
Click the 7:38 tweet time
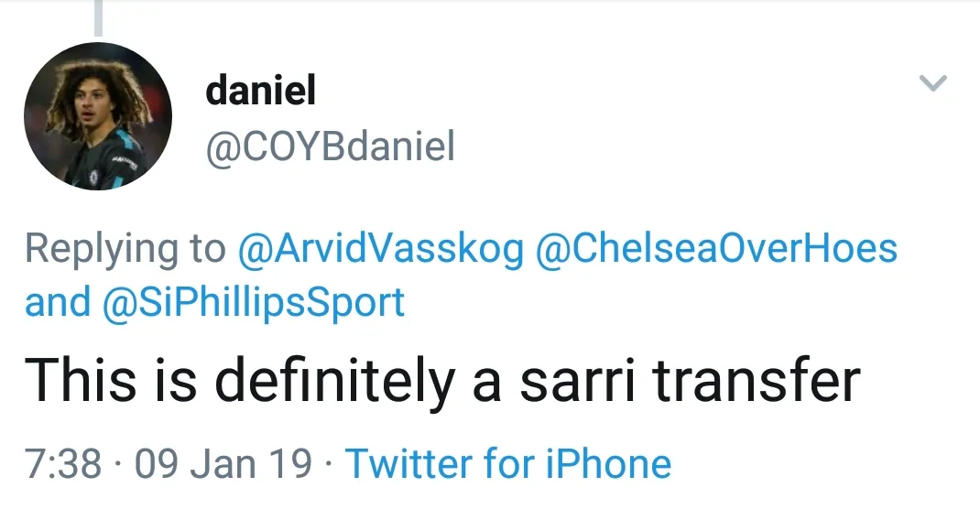pos(62,463)
